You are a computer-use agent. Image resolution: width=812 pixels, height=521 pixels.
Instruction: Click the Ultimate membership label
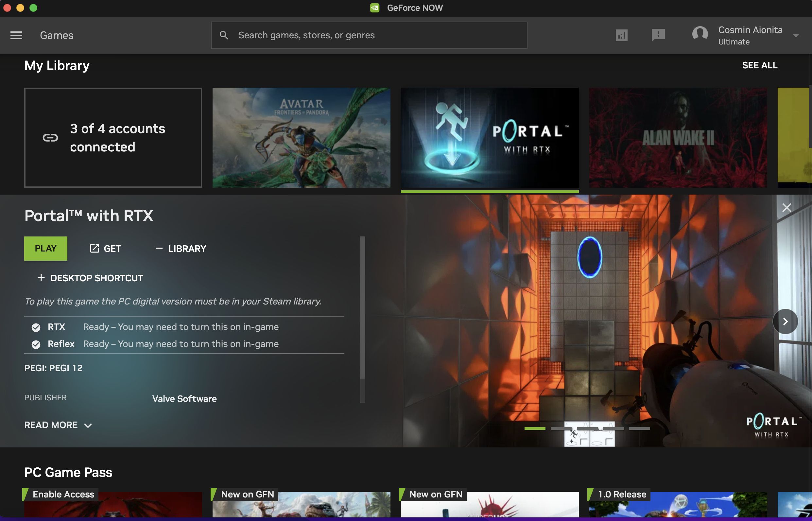(734, 42)
